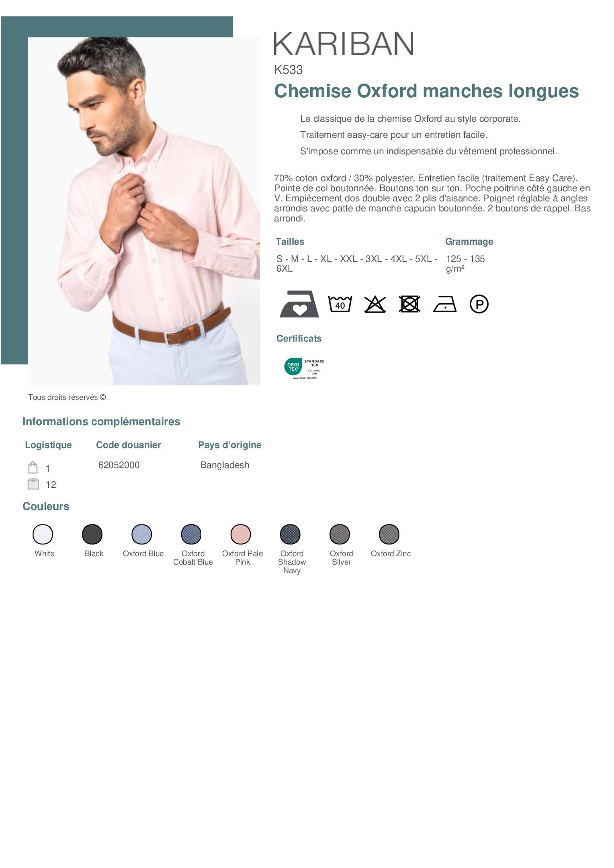The width and height of the screenshot is (614, 868).
Task: Select the Black color swatch
Action: (x=92, y=534)
